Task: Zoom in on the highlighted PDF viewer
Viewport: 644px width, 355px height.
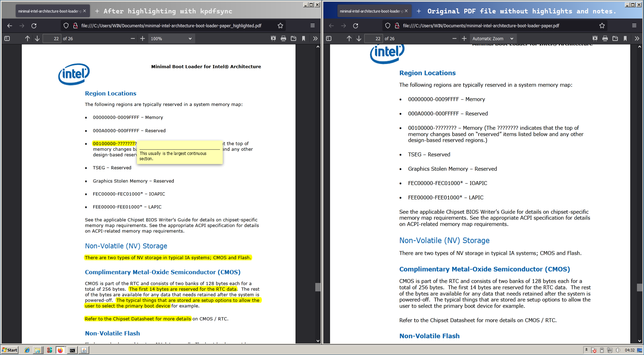Action: tap(143, 39)
